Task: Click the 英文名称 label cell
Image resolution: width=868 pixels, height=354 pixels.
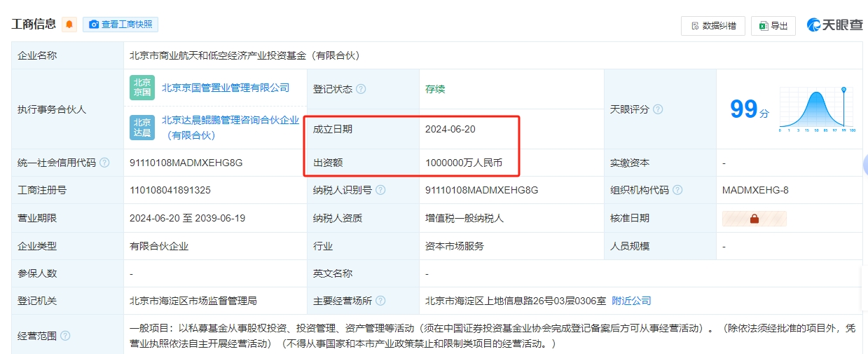Action: pyautogui.click(x=363, y=273)
